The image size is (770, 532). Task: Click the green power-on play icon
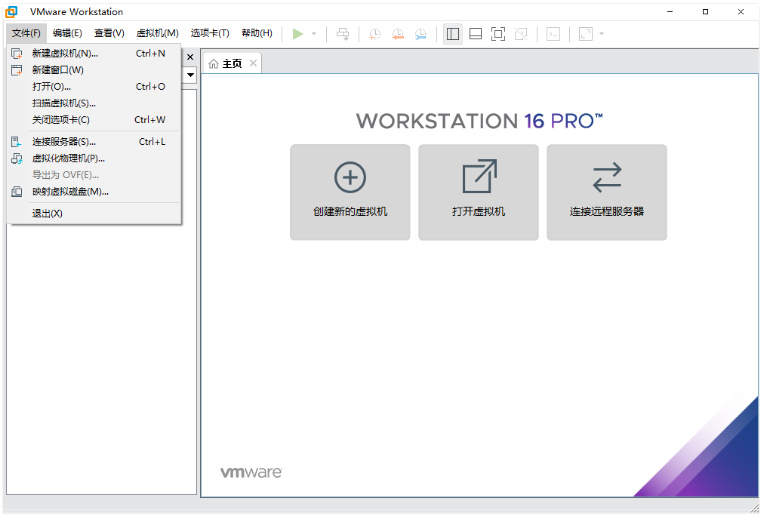click(298, 34)
